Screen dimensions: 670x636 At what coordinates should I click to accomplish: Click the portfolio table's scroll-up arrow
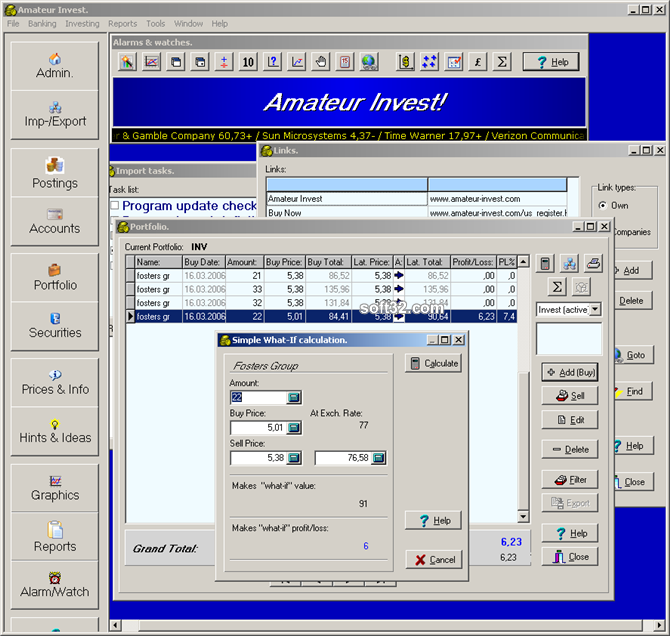(x=523, y=261)
